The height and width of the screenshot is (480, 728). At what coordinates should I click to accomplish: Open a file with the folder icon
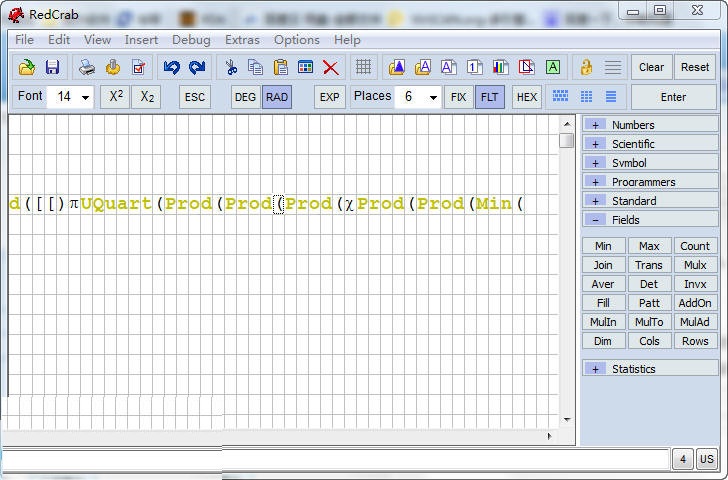click(x=27, y=67)
